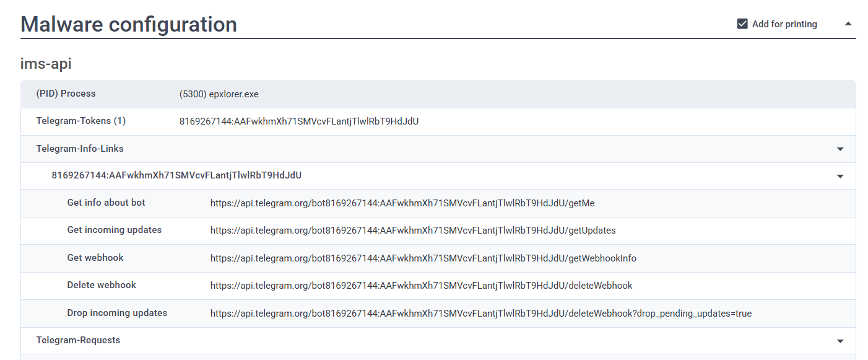
Task: Select the token value next to Telegram-Tokens
Action: pyautogui.click(x=299, y=121)
